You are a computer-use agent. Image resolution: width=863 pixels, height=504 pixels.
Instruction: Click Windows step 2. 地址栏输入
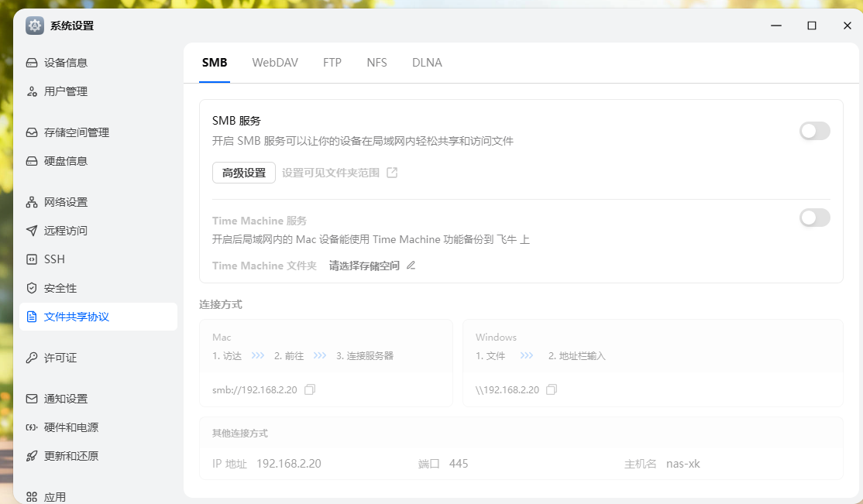click(x=577, y=356)
